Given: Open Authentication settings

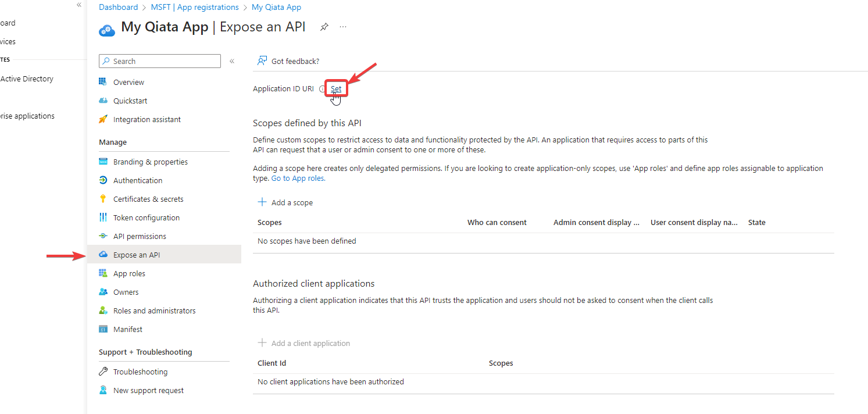Looking at the screenshot, I should [x=138, y=180].
